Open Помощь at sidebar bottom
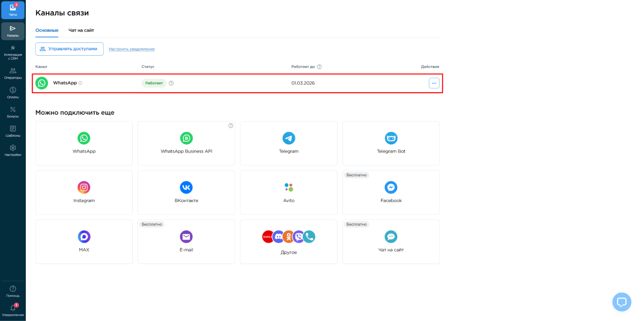Screen dimensions: 644x321 click(13, 291)
